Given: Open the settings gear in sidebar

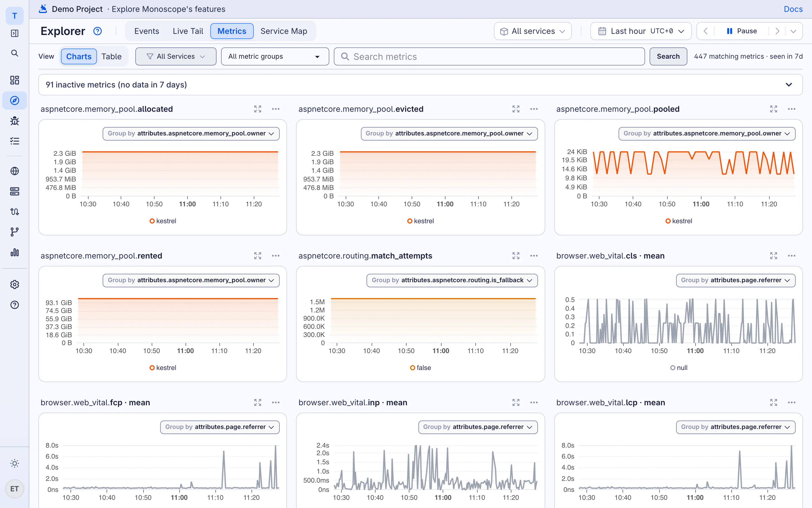Looking at the screenshot, I should pyautogui.click(x=14, y=284).
